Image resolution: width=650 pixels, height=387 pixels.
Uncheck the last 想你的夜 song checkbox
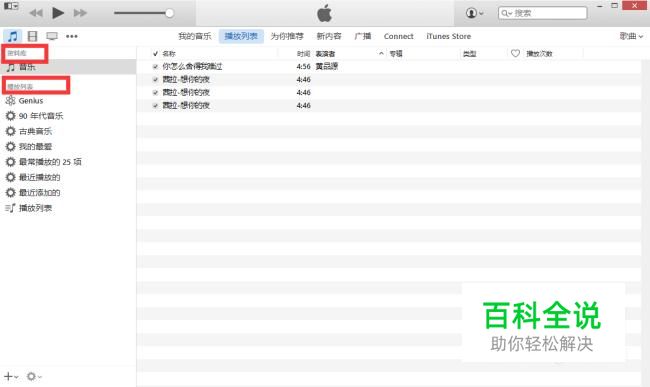click(x=155, y=106)
